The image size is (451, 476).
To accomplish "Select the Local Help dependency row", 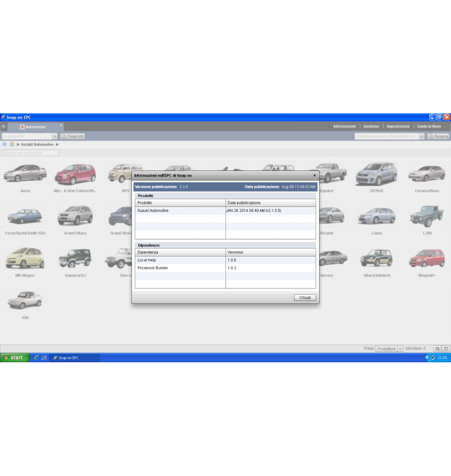I will [225, 260].
